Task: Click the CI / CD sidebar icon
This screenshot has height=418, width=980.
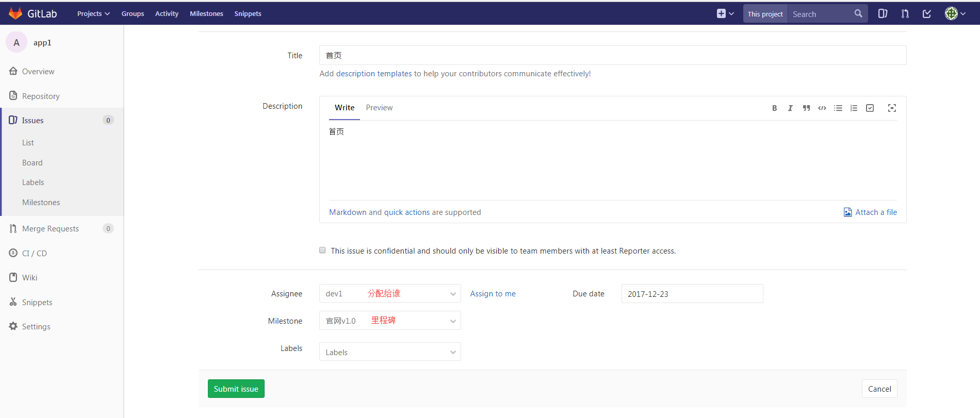Action: (13, 253)
